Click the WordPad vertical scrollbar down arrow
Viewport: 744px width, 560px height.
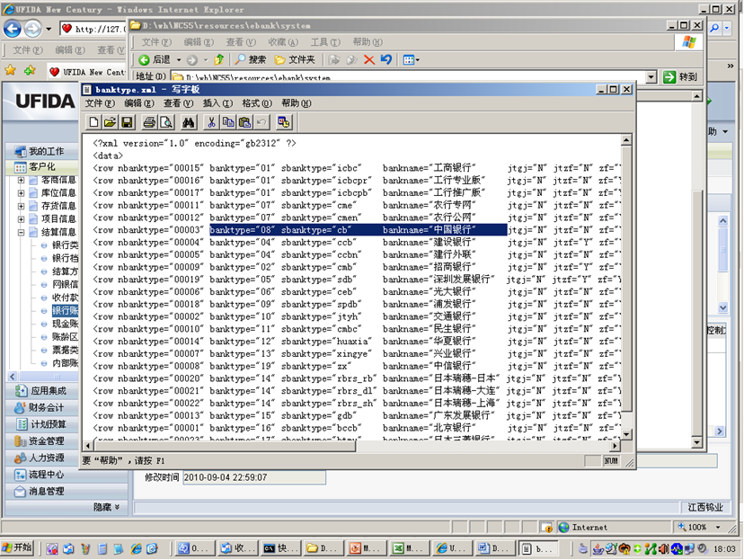[626, 434]
